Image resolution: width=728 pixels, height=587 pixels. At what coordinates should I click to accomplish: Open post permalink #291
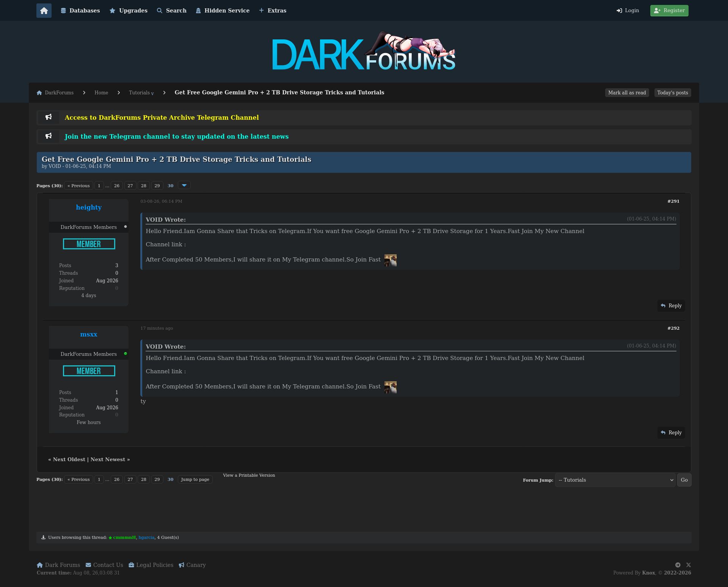pyautogui.click(x=673, y=201)
